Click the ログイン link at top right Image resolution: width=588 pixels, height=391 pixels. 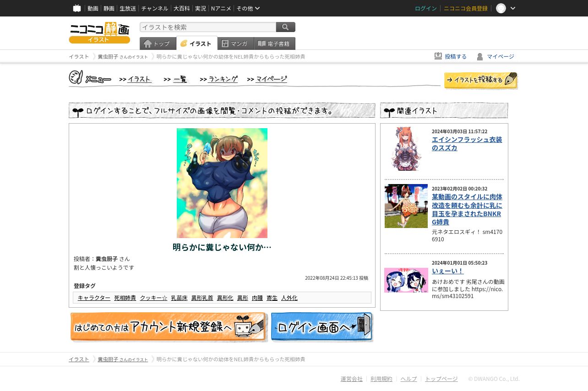[426, 8]
